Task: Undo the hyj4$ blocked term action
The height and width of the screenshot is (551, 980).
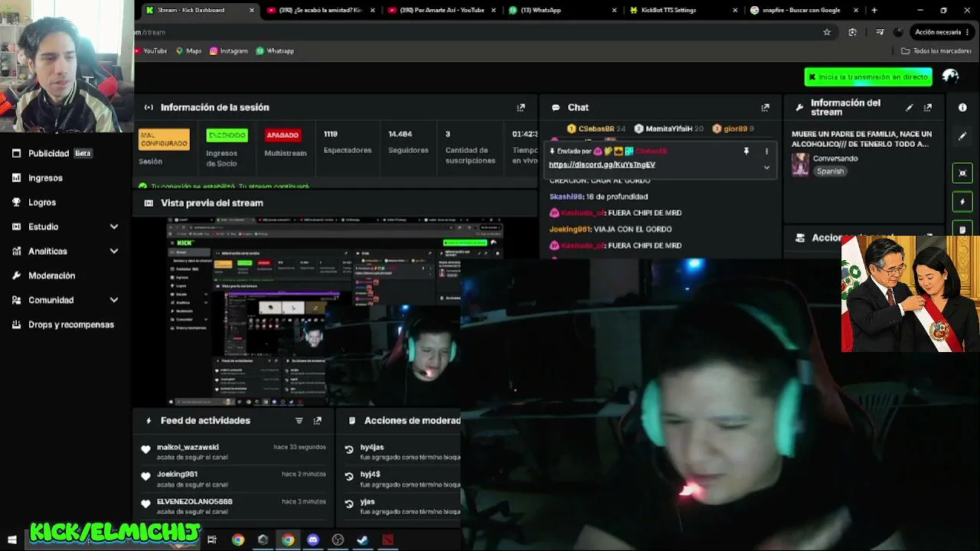Action: tap(349, 478)
